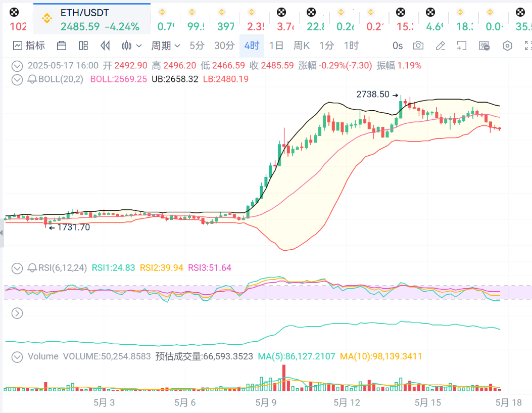This screenshot has height=413, width=532.
Task: Expand the collapsed indicator below RSI
Action: tap(17, 313)
